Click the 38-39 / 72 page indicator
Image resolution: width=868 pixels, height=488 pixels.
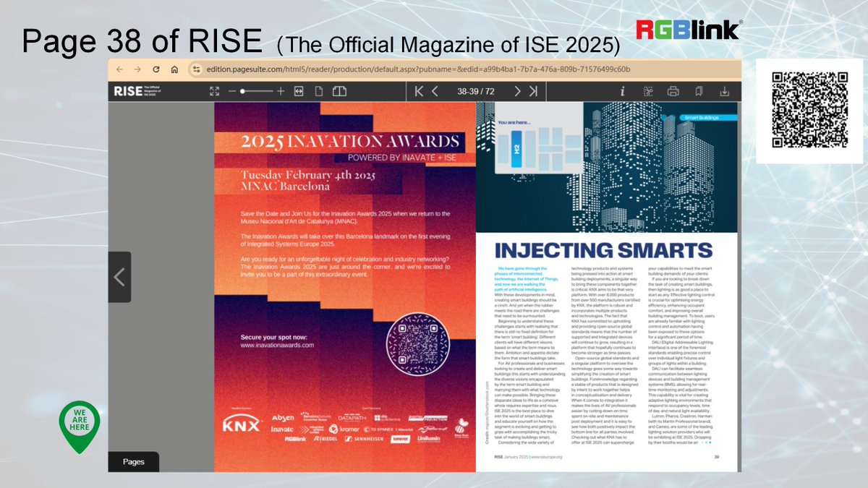(476, 91)
